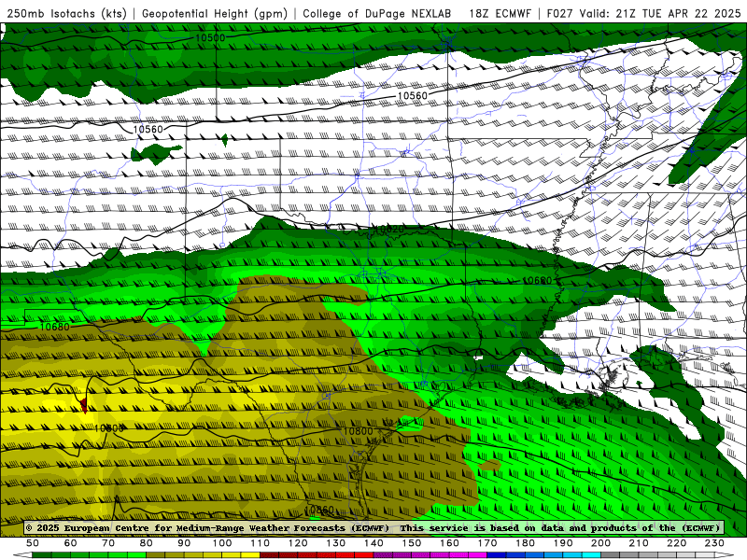747x560 pixels.
Task: Click the 10500 height contour label
Action: pyautogui.click(x=210, y=37)
